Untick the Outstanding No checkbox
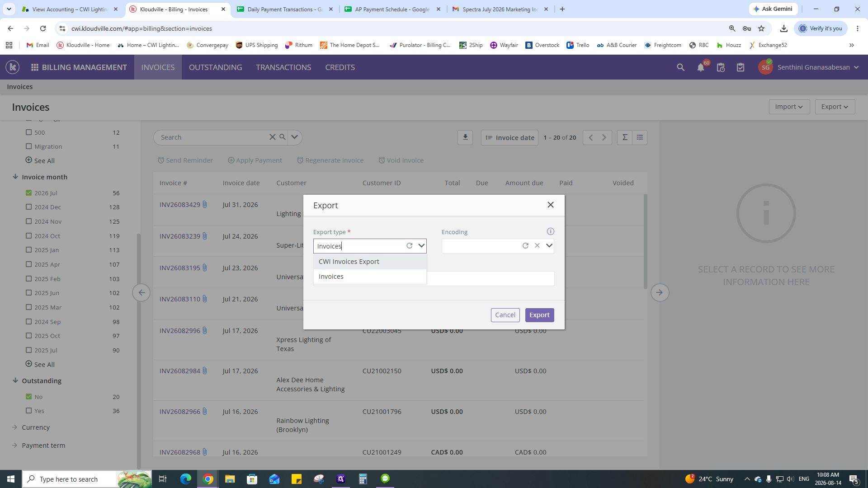Image resolution: width=868 pixels, height=488 pixels. coord(29,397)
